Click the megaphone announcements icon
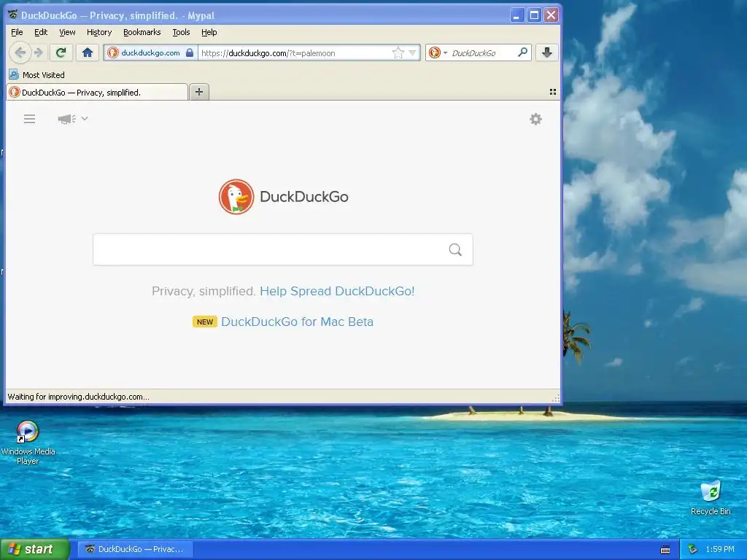The width and height of the screenshot is (747, 560). (66, 119)
